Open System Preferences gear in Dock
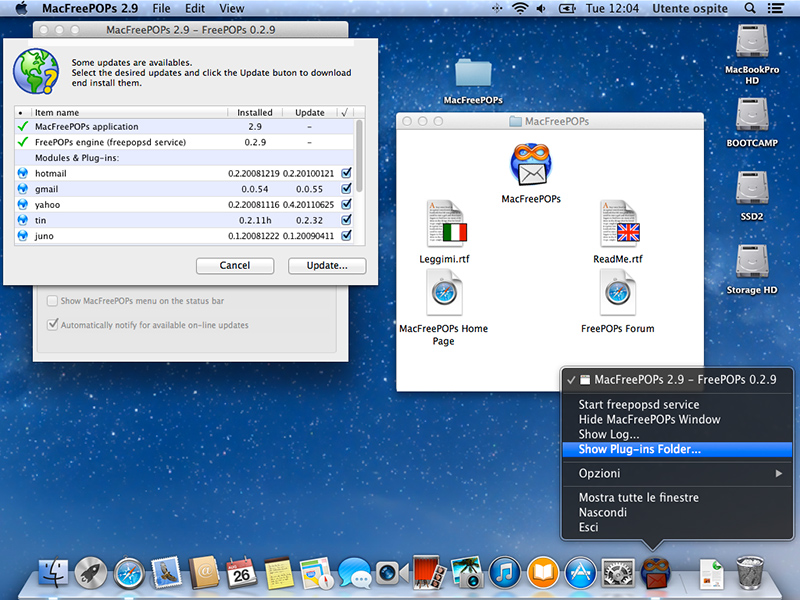 pos(618,573)
